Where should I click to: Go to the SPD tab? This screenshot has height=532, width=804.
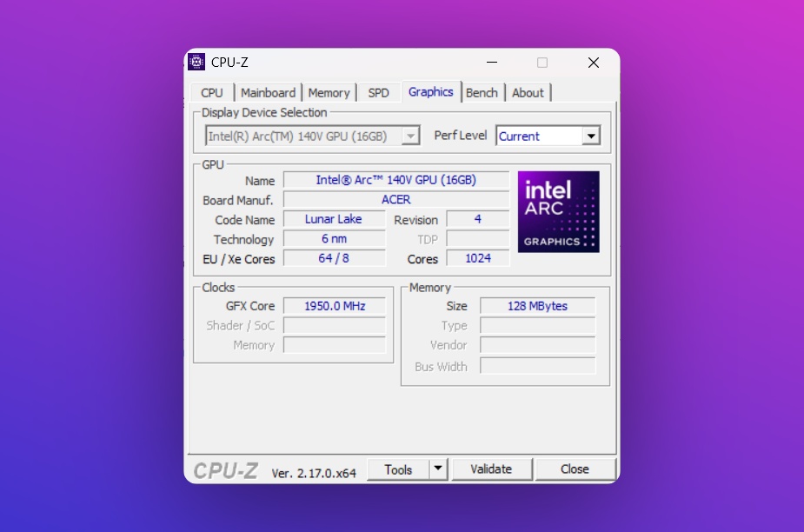378,93
